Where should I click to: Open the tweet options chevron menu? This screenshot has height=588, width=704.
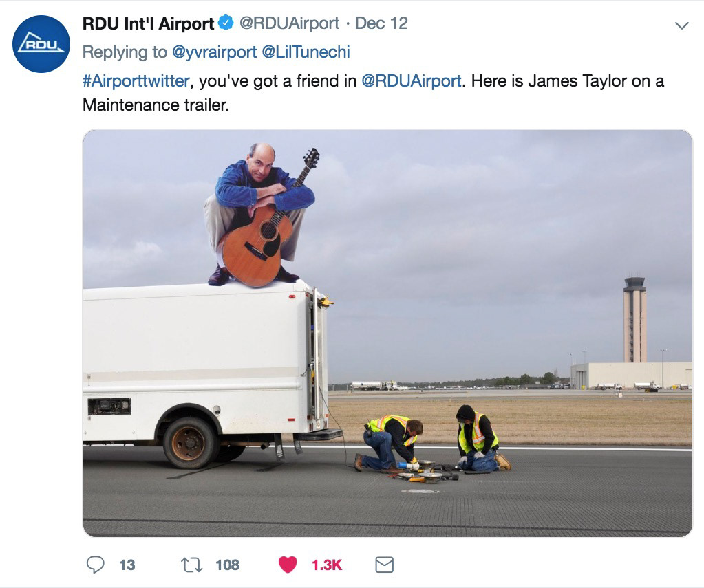(681, 25)
